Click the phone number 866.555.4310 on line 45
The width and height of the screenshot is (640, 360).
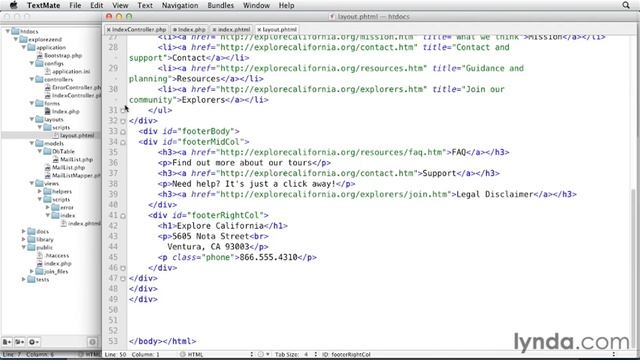(268, 258)
